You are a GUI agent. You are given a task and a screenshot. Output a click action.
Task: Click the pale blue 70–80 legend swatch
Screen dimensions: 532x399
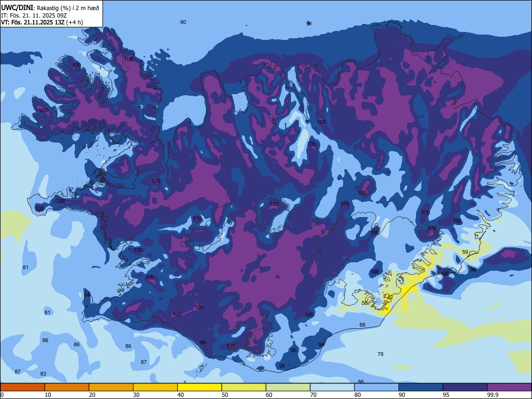[x=332, y=387]
